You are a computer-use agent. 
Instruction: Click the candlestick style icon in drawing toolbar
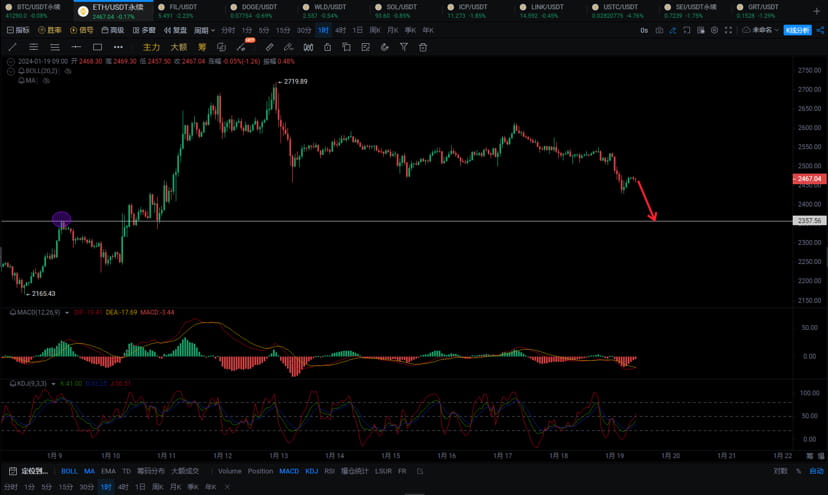click(308, 48)
